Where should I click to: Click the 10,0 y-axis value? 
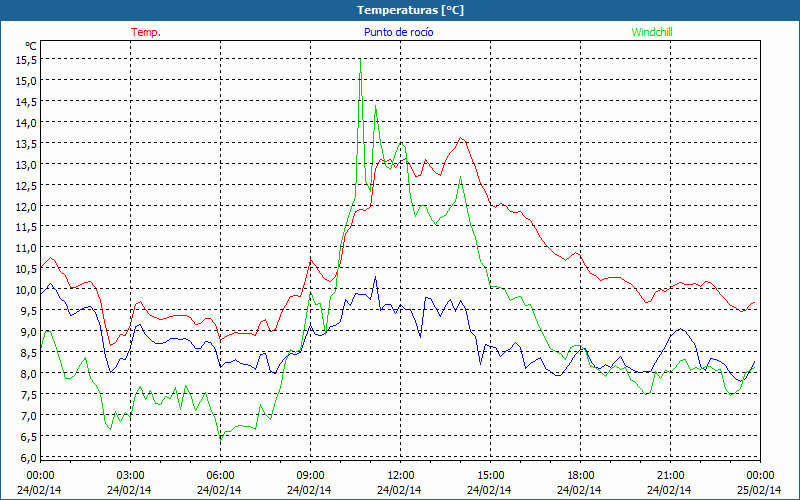coord(28,290)
